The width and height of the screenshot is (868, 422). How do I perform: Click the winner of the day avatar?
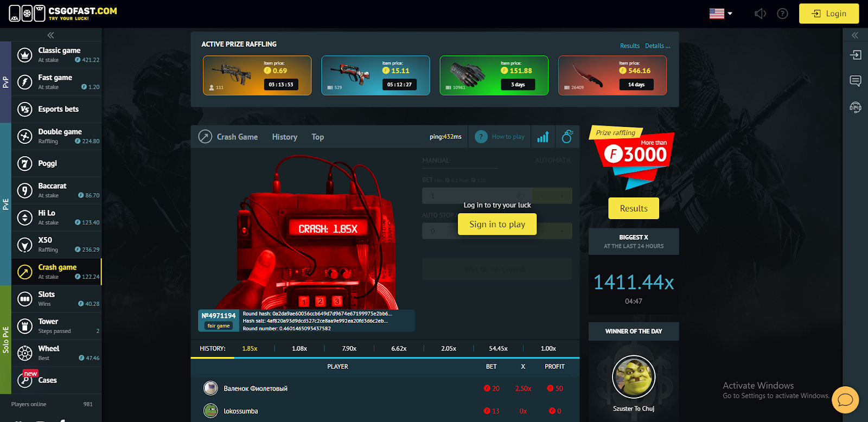634,377
